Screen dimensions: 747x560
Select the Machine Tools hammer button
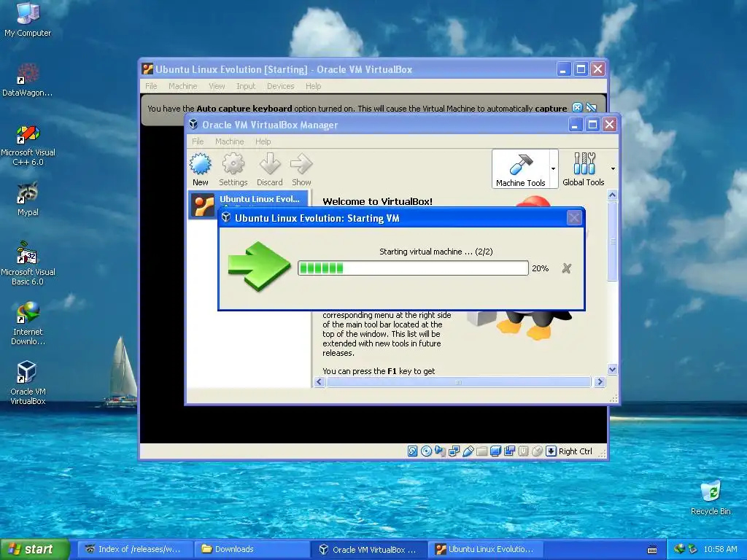[521, 169]
